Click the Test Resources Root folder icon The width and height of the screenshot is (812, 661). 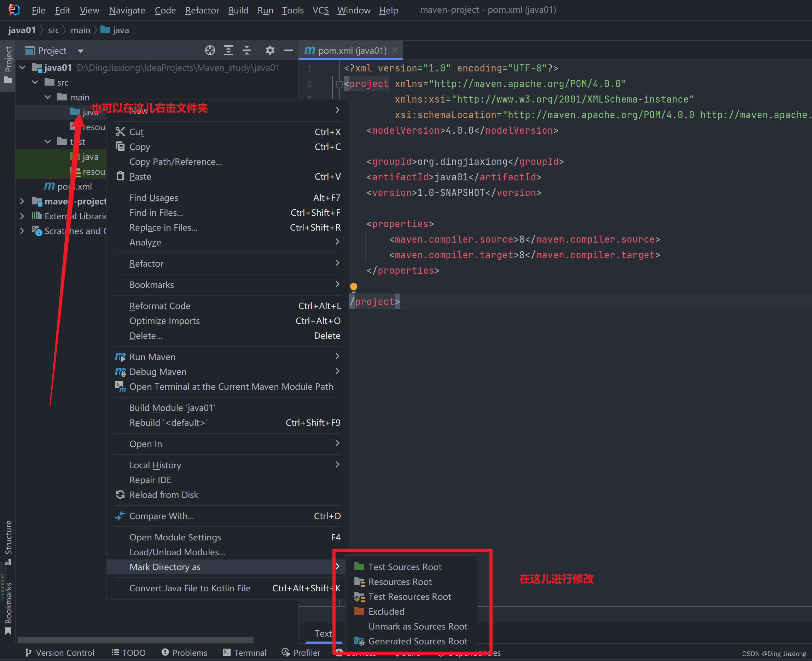(x=359, y=597)
